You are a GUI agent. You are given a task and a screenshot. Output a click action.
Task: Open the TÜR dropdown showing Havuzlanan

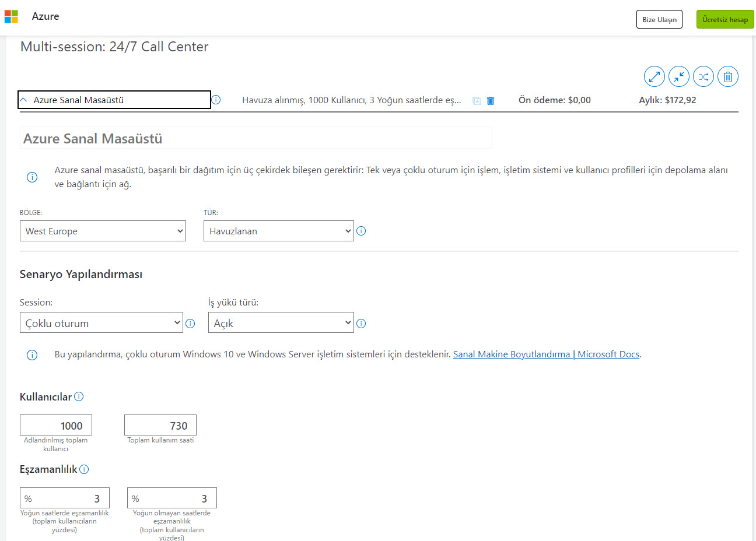click(x=278, y=231)
